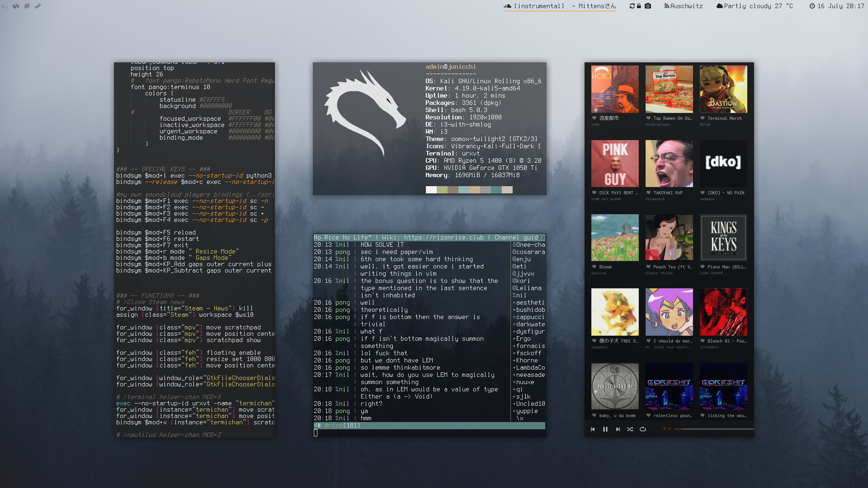Expand the IRC channel topic arrows
This screenshot has width=868, height=488.
point(541,238)
